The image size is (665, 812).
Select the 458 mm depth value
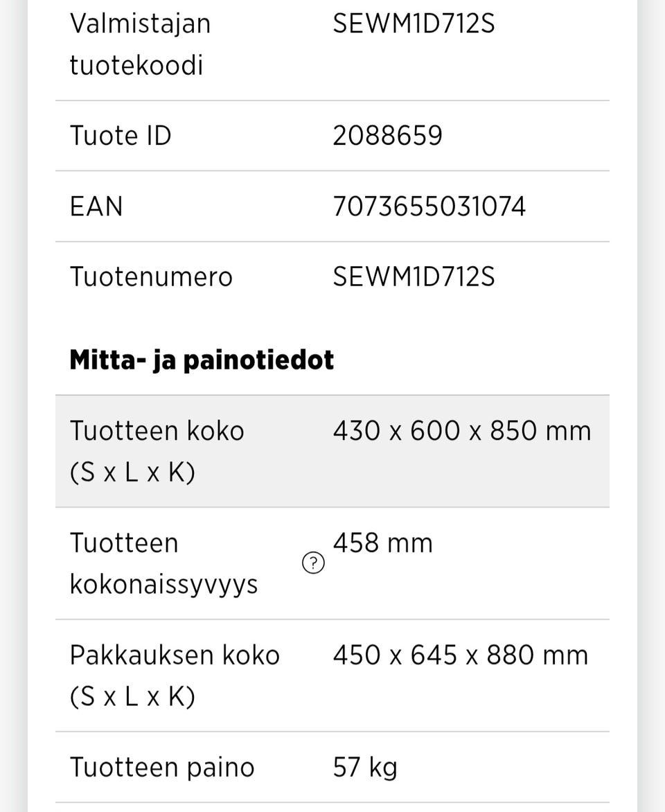382,543
